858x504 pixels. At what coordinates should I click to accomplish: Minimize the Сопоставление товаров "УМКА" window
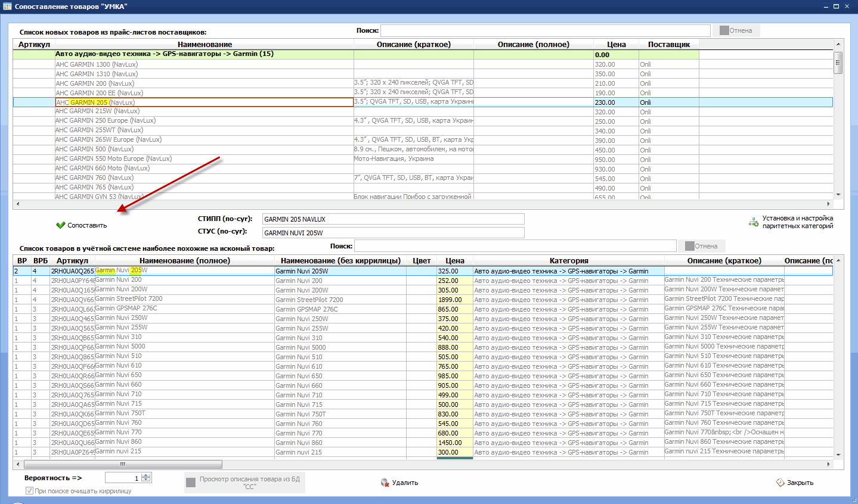pyautogui.click(x=826, y=7)
